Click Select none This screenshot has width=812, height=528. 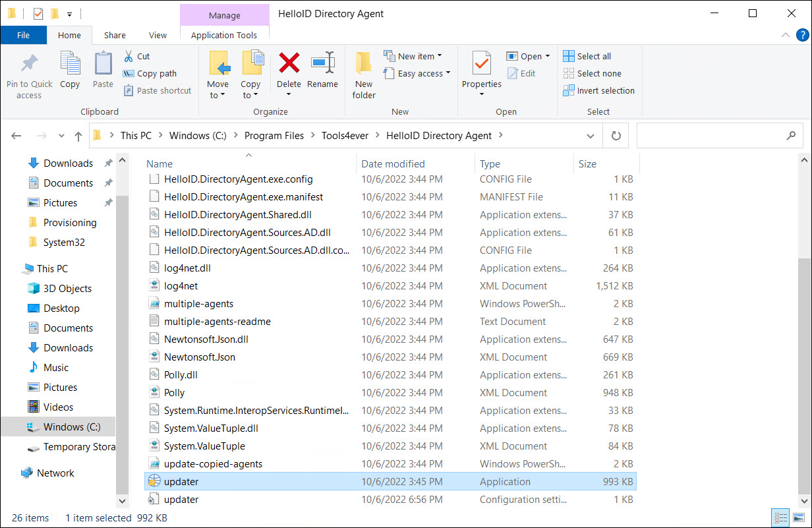[592, 73]
